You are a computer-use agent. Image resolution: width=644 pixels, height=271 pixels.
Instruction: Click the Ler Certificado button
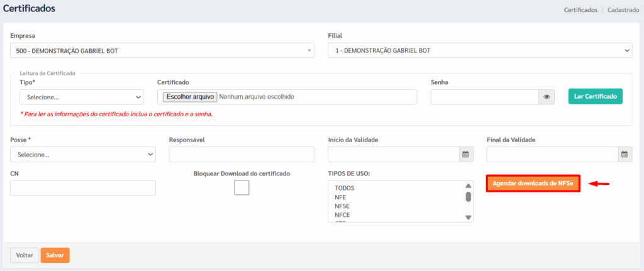[595, 96]
